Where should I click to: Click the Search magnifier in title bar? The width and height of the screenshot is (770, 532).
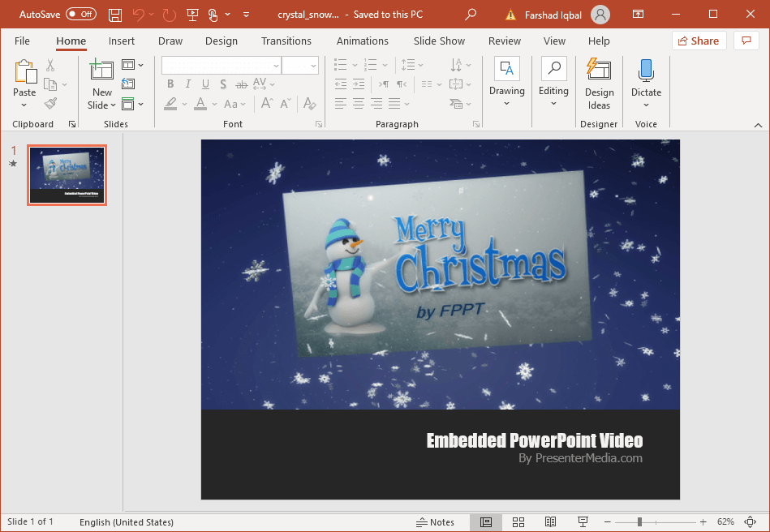tap(471, 15)
